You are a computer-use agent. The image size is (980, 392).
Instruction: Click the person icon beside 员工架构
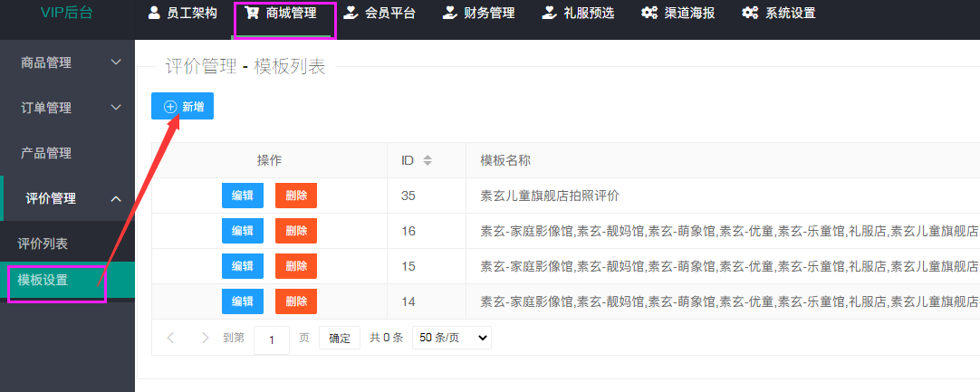[x=153, y=14]
